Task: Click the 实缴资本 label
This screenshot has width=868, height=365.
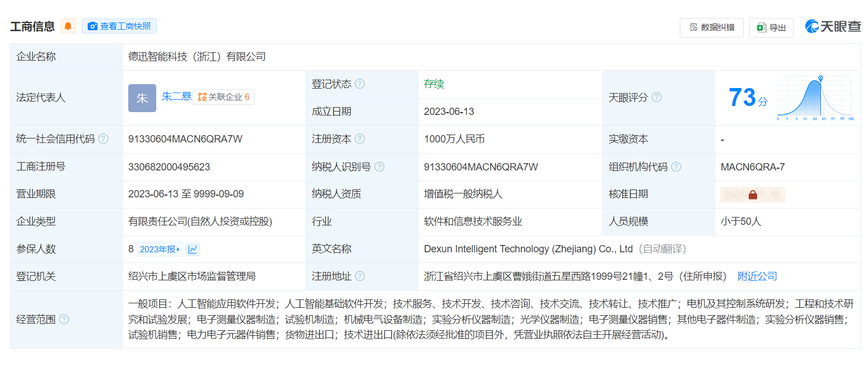Action: coord(628,139)
